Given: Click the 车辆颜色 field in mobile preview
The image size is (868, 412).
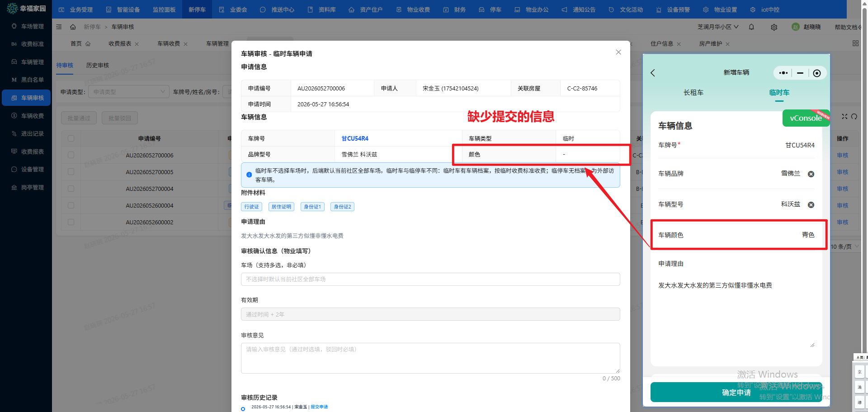Looking at the screenshot, I should click(736, 235).
